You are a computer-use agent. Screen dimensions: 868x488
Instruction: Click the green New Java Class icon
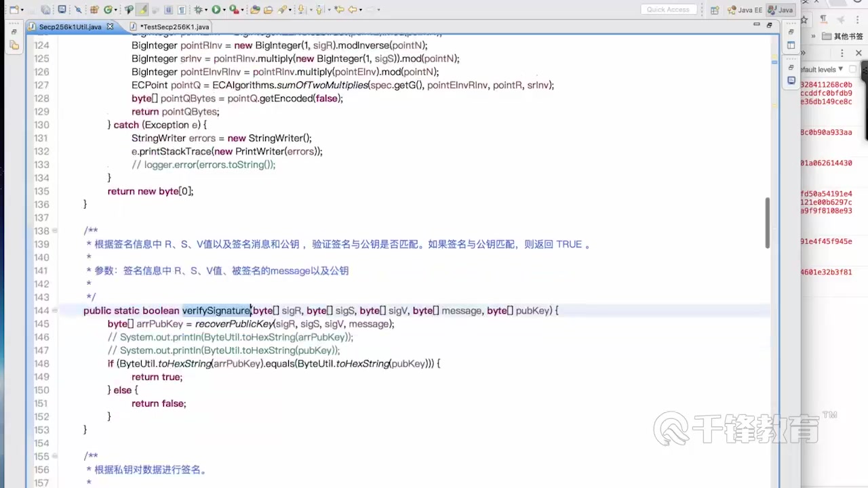[107, 9]
